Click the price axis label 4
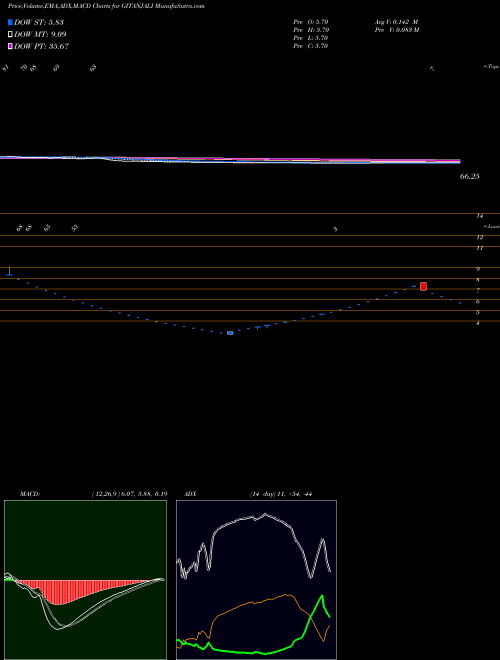500x660 pixels. [x=478, y=323]
